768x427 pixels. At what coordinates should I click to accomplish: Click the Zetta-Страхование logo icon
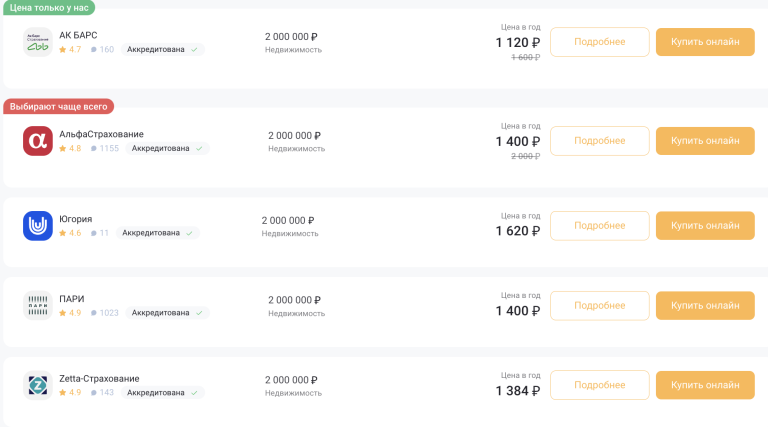[38, 385]
